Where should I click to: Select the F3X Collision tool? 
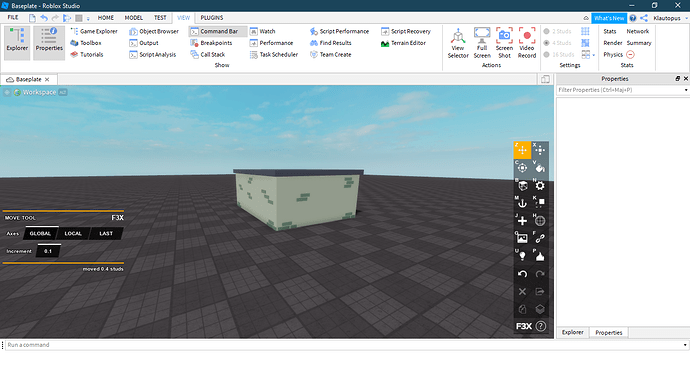click(540, 203)
